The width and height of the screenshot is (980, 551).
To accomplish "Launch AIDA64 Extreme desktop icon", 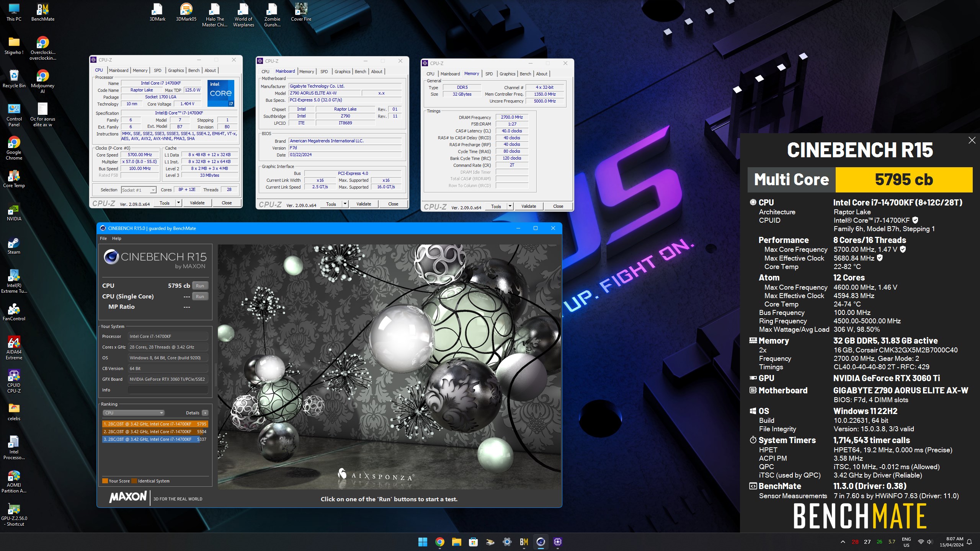I will [x=14, y=348].
